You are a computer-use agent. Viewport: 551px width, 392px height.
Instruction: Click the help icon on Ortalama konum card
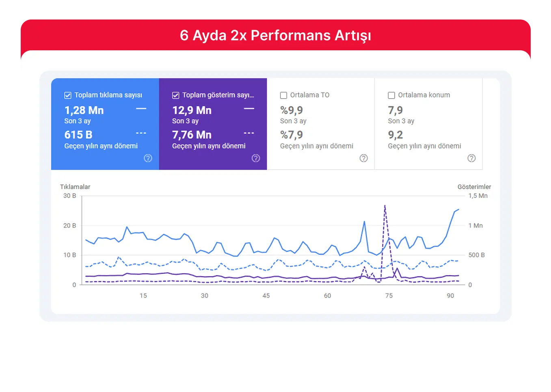[471, 158]
